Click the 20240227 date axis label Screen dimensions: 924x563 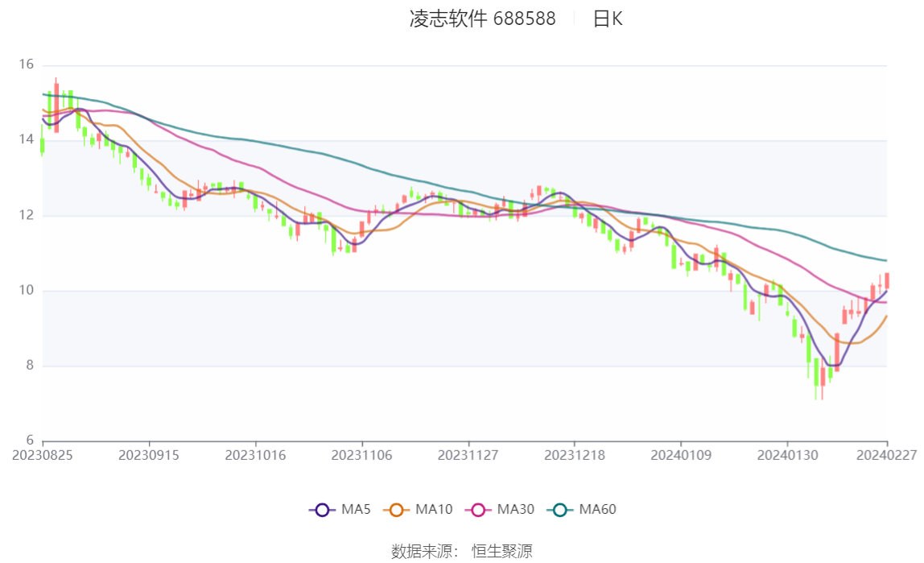pos(886,455)
